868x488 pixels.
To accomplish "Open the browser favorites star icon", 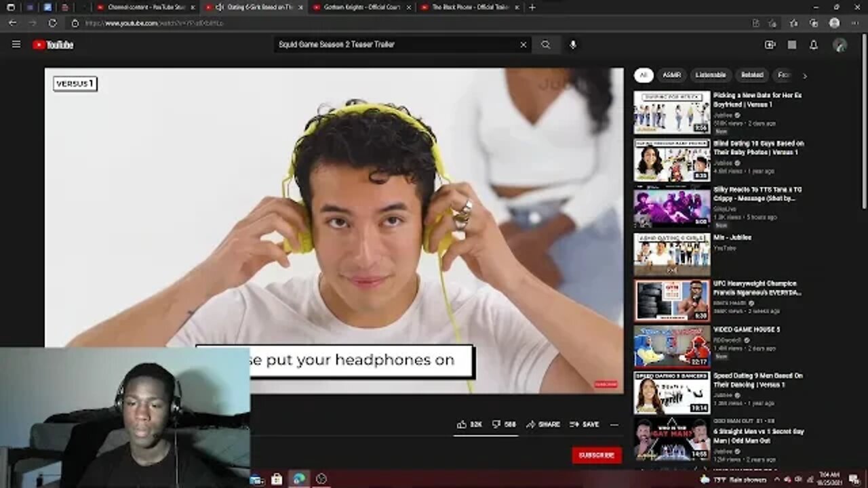I will coord(793,23).
